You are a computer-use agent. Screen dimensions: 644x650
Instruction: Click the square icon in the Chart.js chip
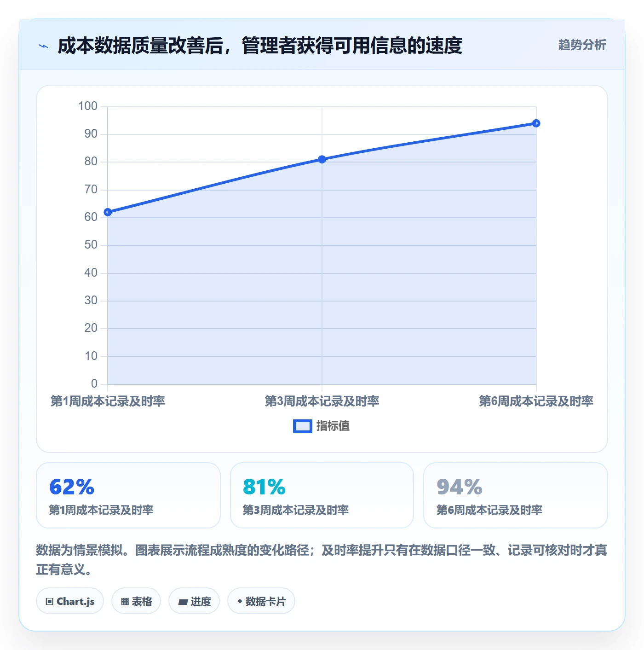tap(50, 602)
